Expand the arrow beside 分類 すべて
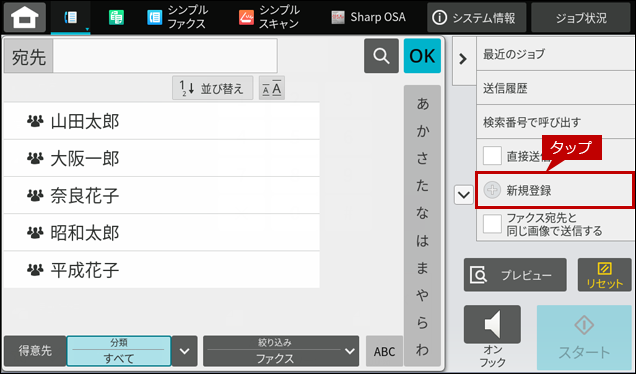 (185, 351)
